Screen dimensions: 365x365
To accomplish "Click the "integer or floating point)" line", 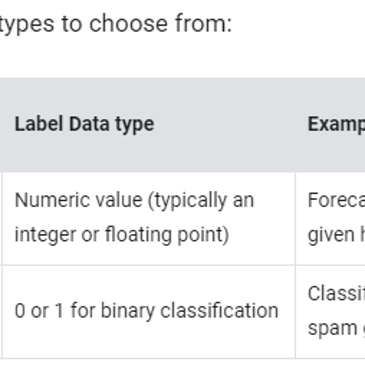I will pyautogui.click(x=122, y=235).
